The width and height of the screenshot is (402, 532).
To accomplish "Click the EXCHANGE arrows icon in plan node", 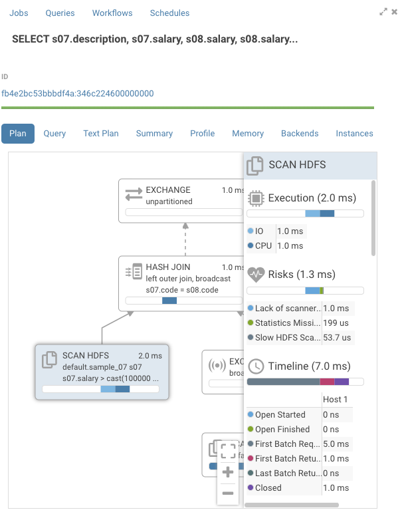I will click(x=134, y=194).
